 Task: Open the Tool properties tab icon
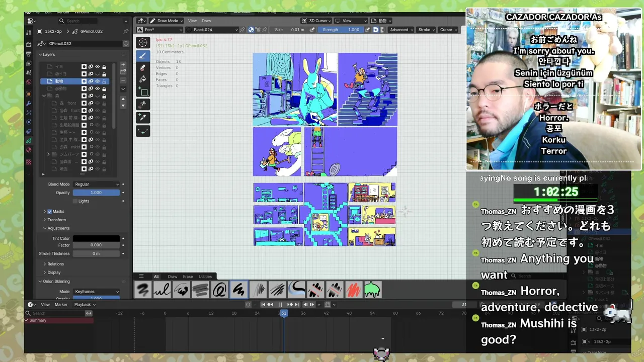pos(29,32)
